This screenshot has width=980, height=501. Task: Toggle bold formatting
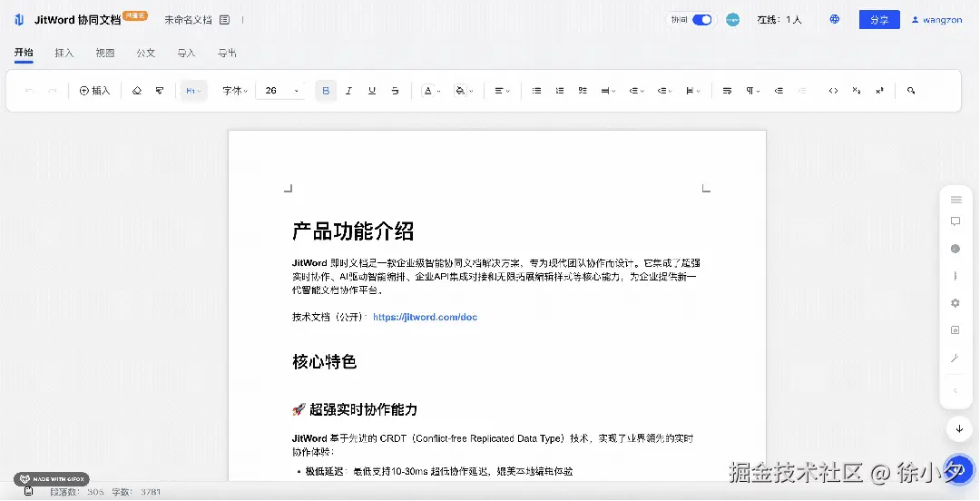click(326, 91)
